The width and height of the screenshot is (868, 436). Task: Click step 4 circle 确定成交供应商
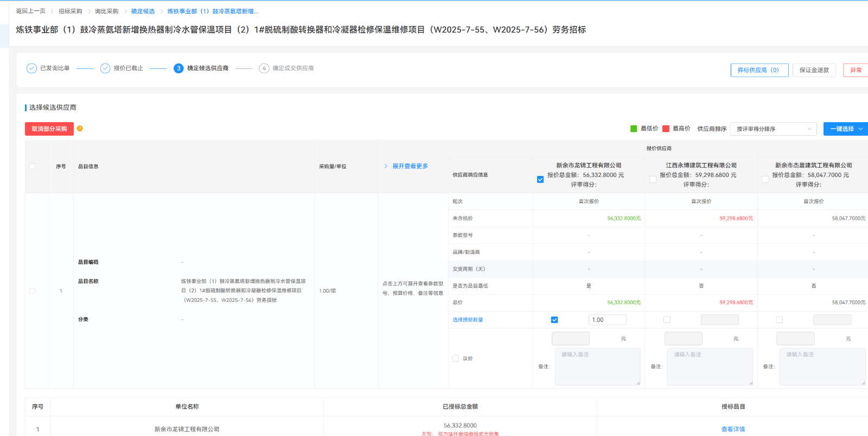[264, 68]
